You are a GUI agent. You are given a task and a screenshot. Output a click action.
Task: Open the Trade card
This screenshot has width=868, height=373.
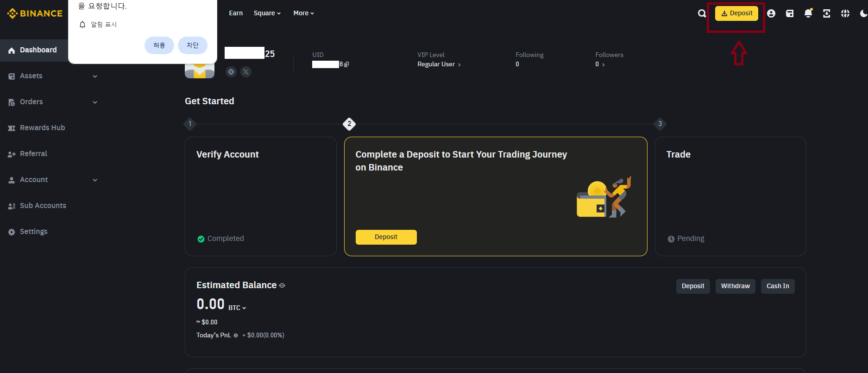click(x=730, y=196)
